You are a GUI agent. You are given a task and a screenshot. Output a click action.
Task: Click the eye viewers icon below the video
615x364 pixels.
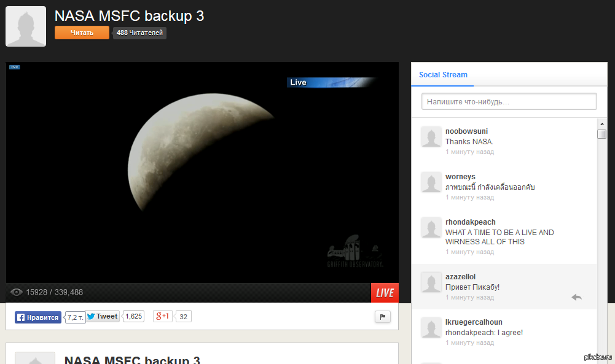(17, 292)
